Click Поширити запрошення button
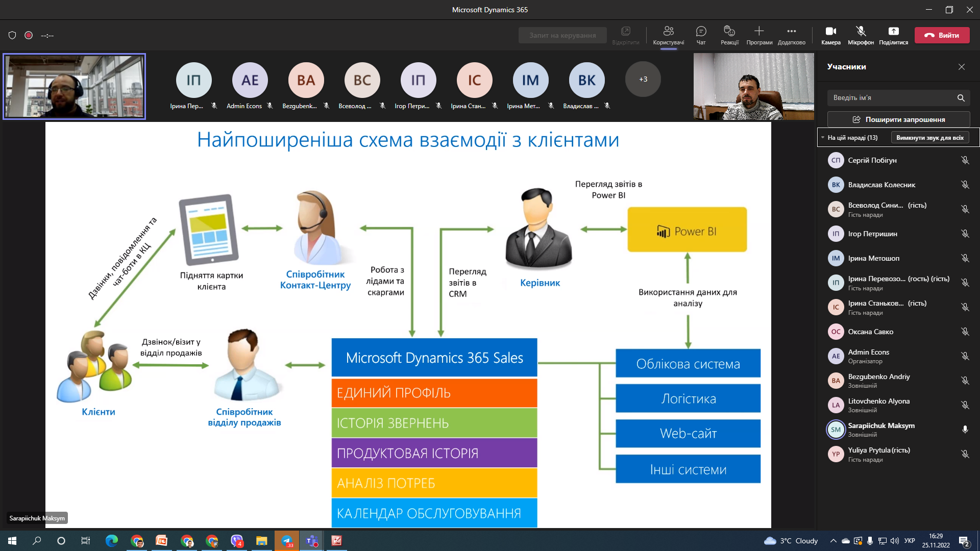Screen dimensions: 980x551 pos(898,119)
